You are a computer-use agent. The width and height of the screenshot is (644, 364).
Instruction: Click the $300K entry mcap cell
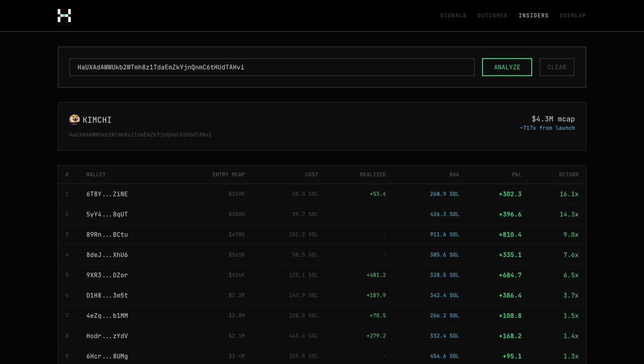click(237, 214)
